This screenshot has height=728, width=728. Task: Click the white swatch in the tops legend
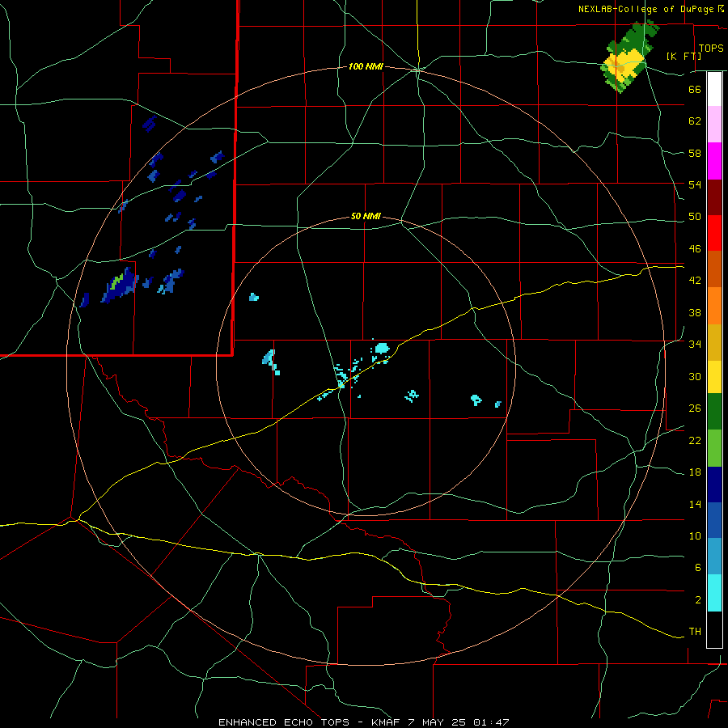point(714,89)
